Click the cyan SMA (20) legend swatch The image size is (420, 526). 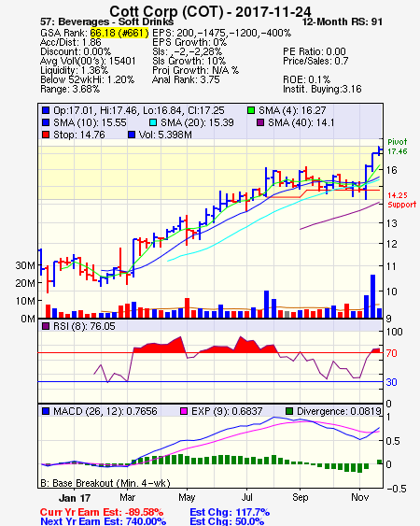click(x=153, y=122)
